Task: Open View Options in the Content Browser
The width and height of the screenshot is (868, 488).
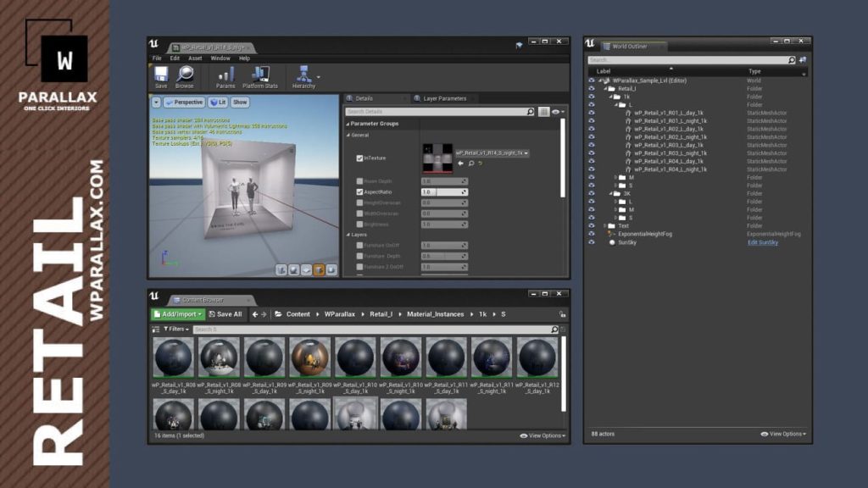Action: pos(542,436)
